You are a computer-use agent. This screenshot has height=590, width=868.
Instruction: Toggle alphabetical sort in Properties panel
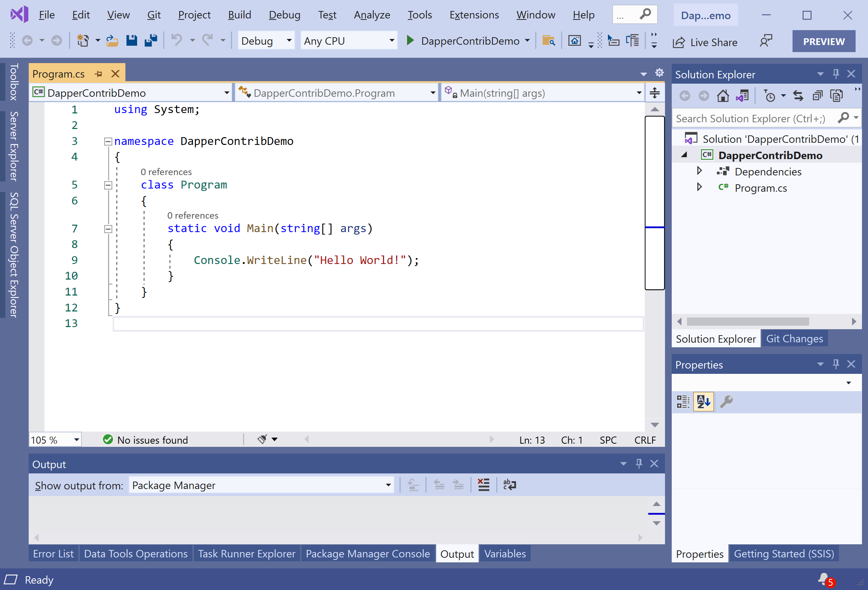click(703, 402)
